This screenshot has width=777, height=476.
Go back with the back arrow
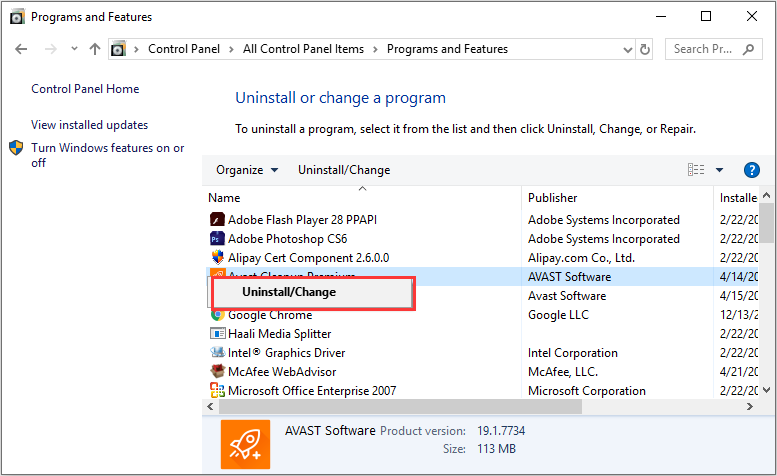coord(21,49)
